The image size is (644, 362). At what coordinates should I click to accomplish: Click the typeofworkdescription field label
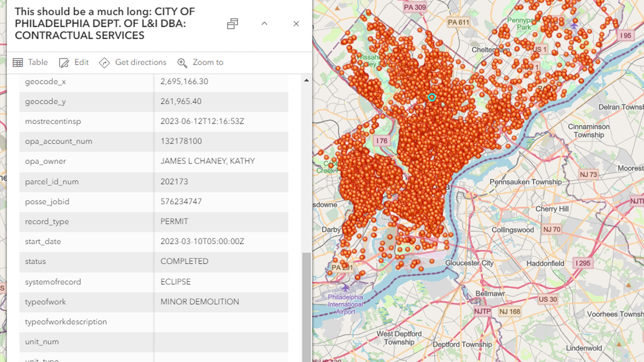[66, 322]
